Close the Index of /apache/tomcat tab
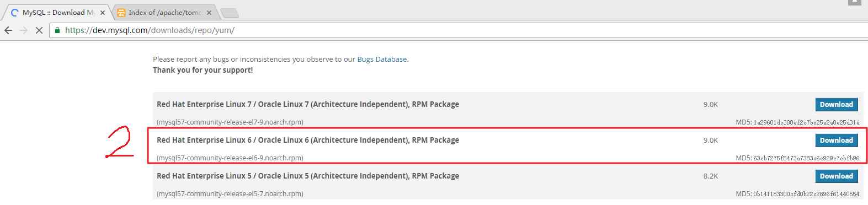This screenshot has height=205, width=868. pos(209,13)
